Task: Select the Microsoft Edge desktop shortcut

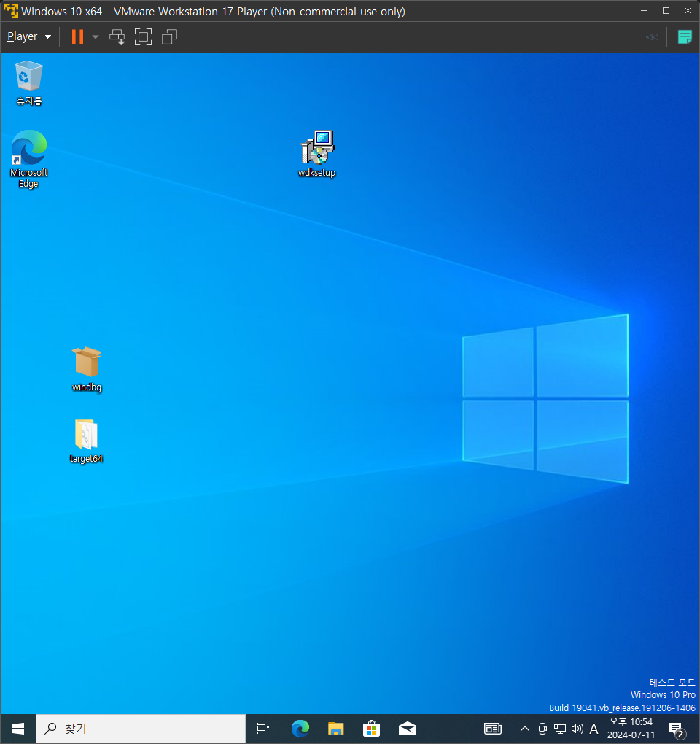Action: tap(29, 160)
